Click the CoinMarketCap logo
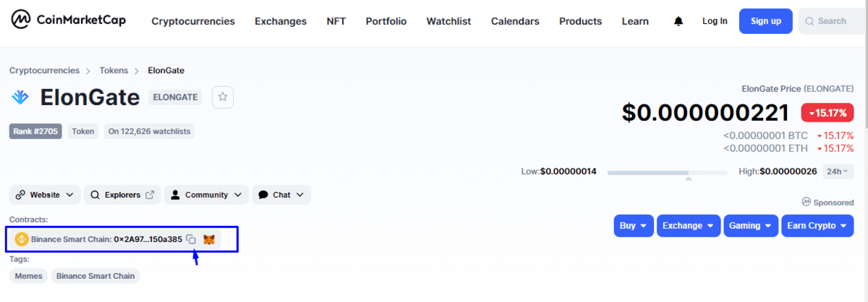Viewport: 868px width, 302px height. (x=69, y=20)
